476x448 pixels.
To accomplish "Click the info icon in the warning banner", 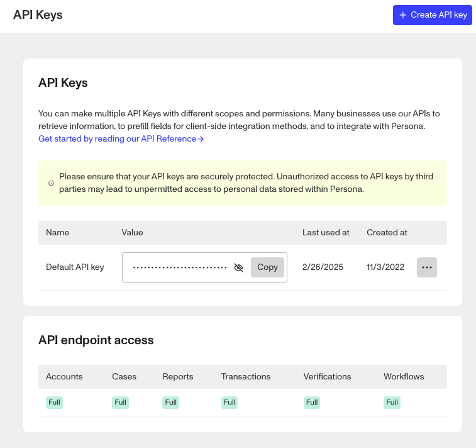I will click(x=51, y=183).
